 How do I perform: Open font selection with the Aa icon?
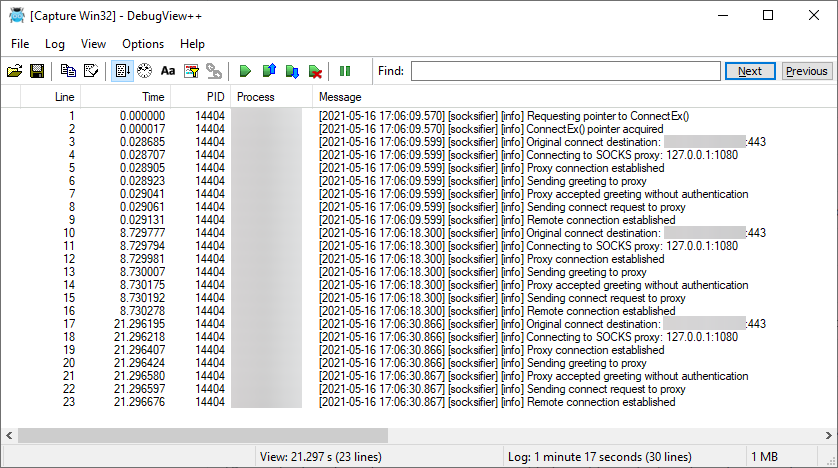168,71
